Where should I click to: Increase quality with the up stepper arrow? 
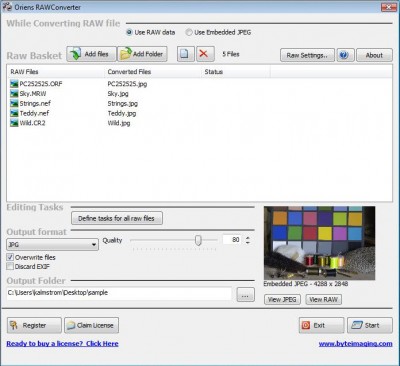pos(248,237)
